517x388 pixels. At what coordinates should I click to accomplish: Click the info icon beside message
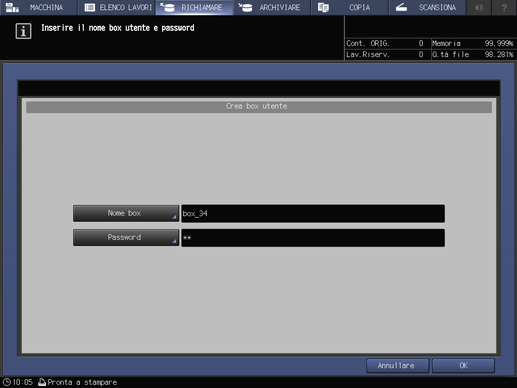(x=23, y=31)
